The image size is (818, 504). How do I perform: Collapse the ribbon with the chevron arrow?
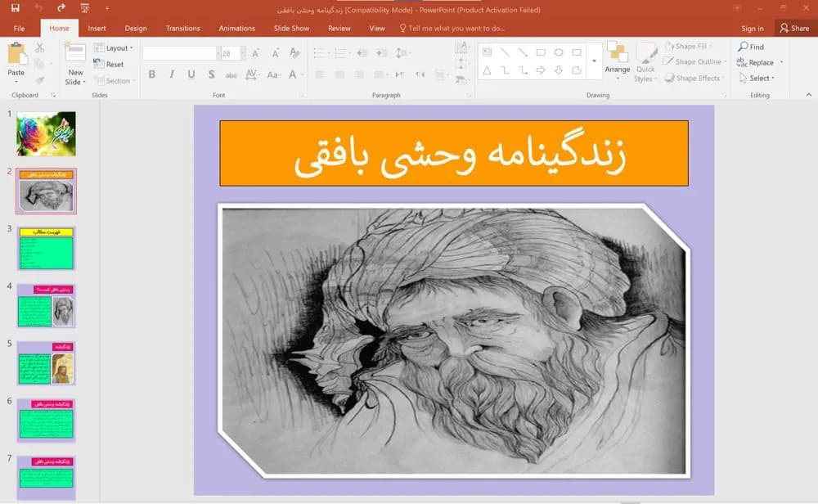[x=809, y=95]
